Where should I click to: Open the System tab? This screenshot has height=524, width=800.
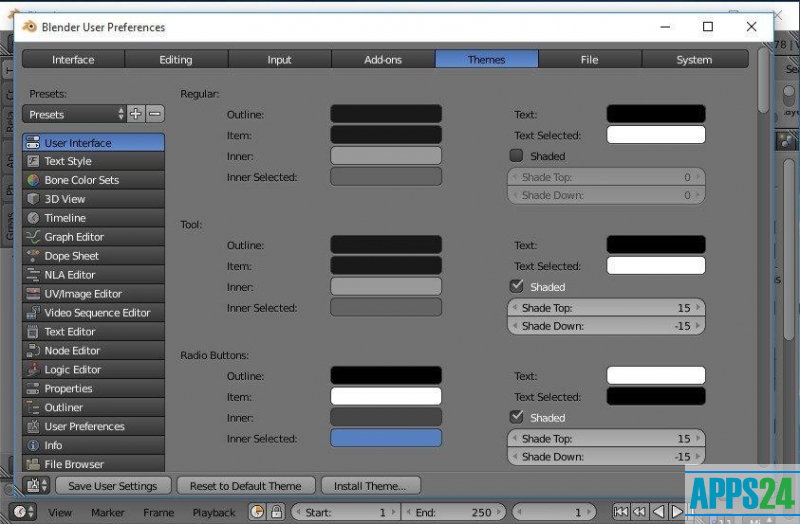tap(694, 59)
